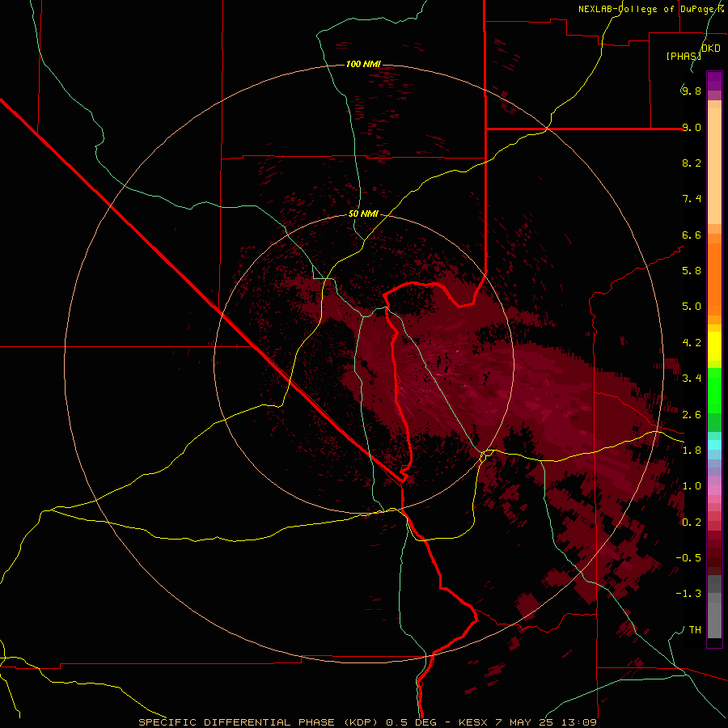This screenshot has width=728, height=728.
Task: Click the 0.5 DEG elevation text
Action: [412, 722]
